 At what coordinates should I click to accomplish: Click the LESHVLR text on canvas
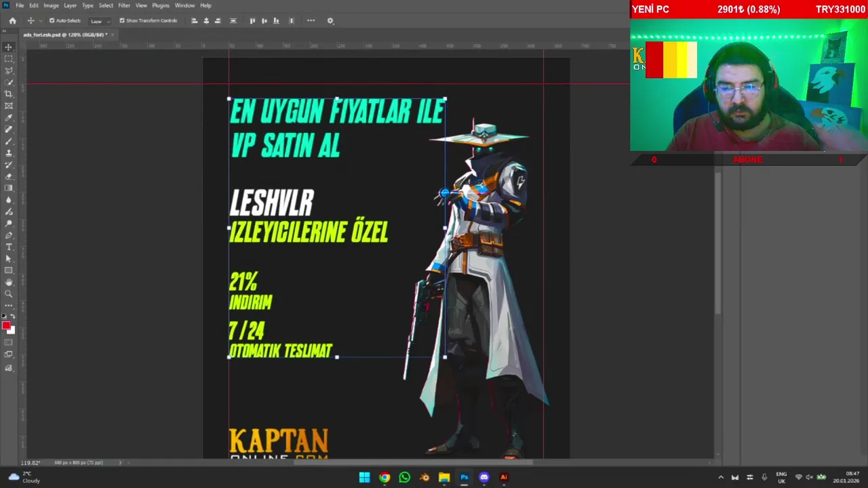[272, 203]
